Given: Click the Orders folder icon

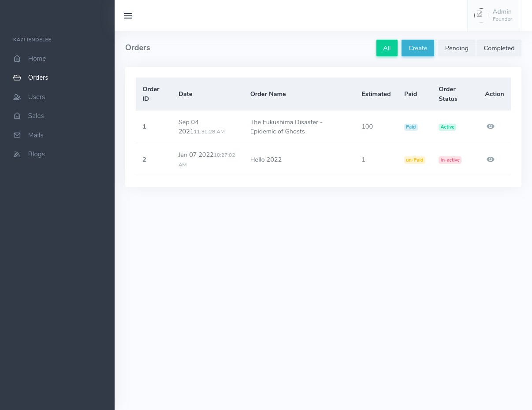Looking at the screenshot, I should [x=17, y=78].
